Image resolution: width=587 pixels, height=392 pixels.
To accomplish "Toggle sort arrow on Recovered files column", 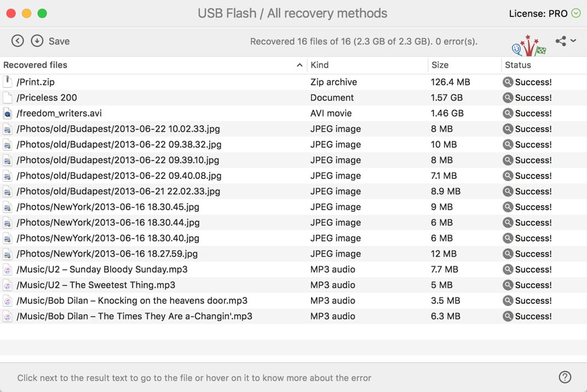I will [300, 65].
